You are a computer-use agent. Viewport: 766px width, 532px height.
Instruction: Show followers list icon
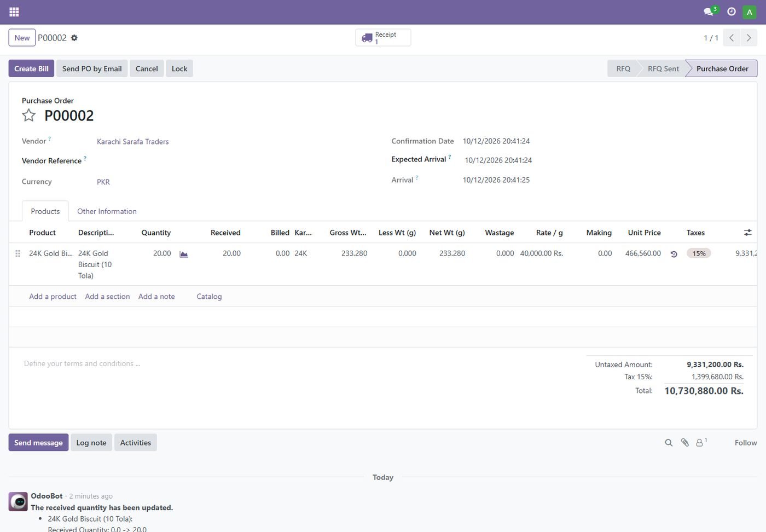point(701,442)
